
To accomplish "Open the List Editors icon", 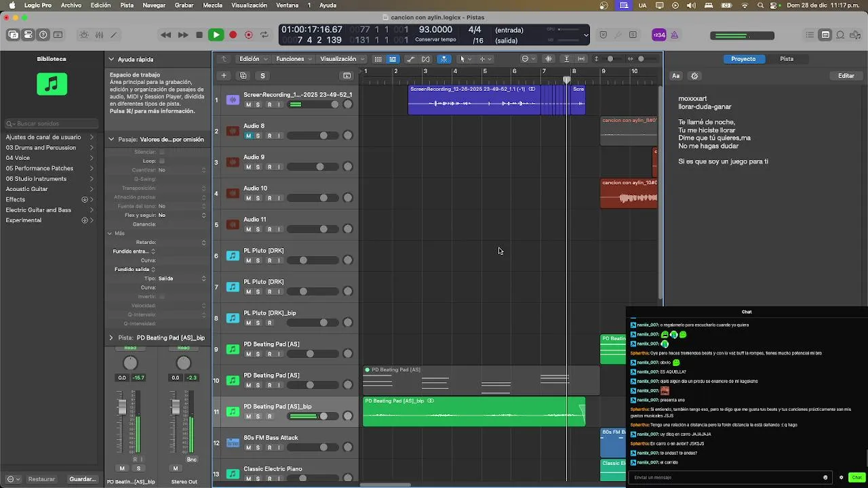I will (810, 35).
